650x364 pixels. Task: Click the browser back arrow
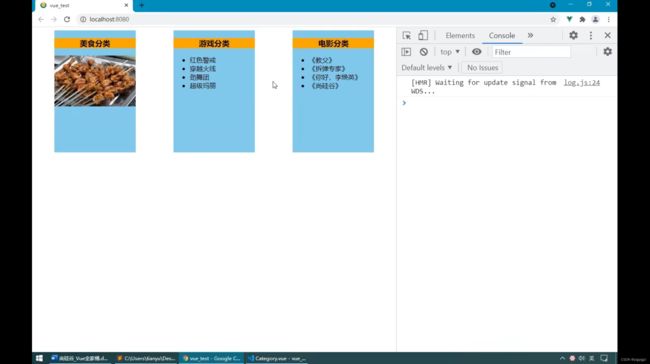(41, 19)
